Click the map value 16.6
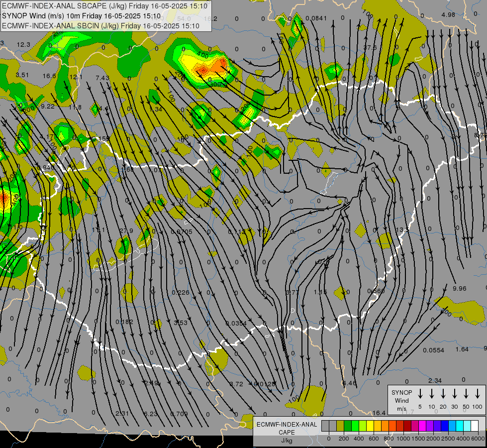The image size is (487, 448). [49, 76]
